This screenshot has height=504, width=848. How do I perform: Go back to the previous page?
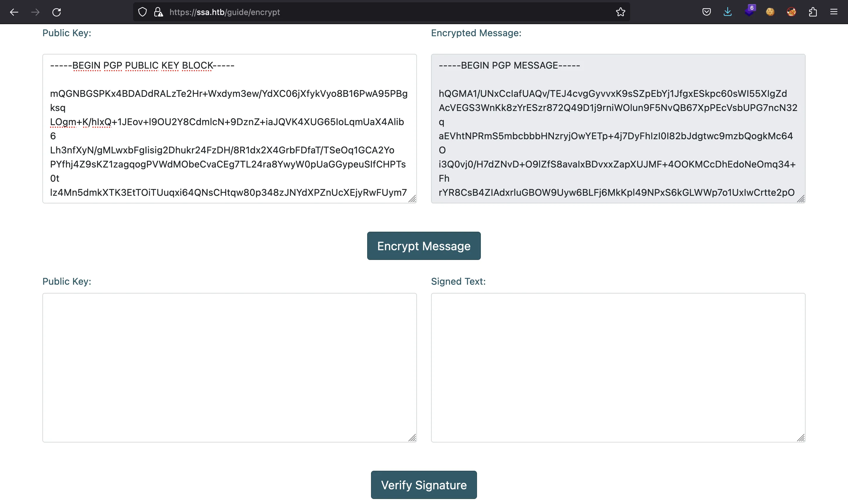(x=14, y=12)
